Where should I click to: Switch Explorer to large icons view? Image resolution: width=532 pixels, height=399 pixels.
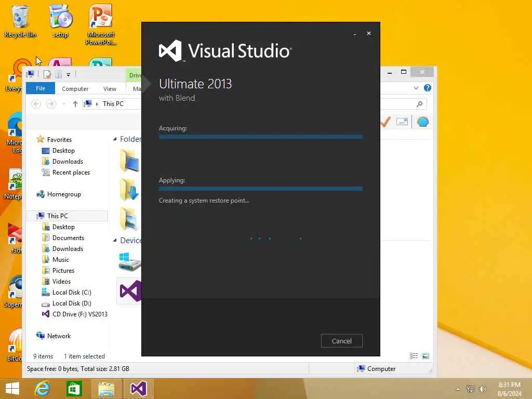425,356
